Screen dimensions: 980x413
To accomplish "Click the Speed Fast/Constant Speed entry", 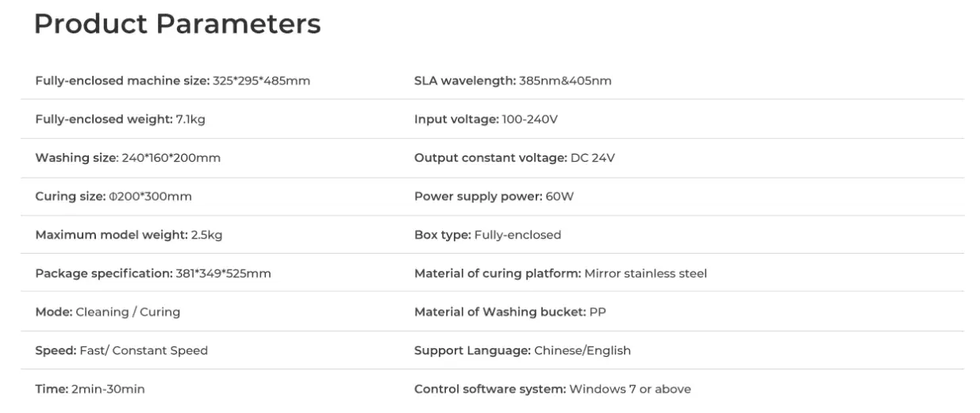I will tap(121, 350).
